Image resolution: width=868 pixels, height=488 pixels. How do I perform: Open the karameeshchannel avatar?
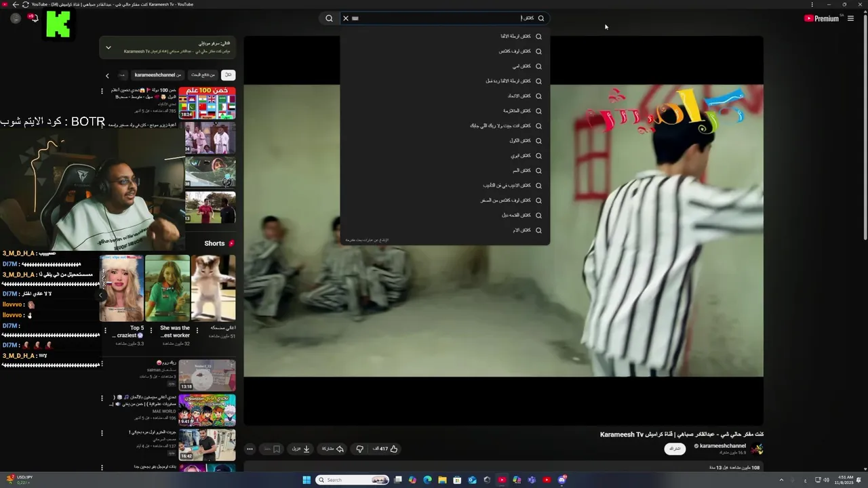click(x=757, y=449)
